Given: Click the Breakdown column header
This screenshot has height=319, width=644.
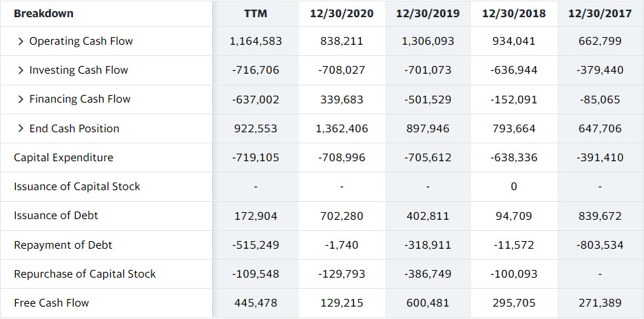Looking at the screenshot, I should [x=43, y=14].
